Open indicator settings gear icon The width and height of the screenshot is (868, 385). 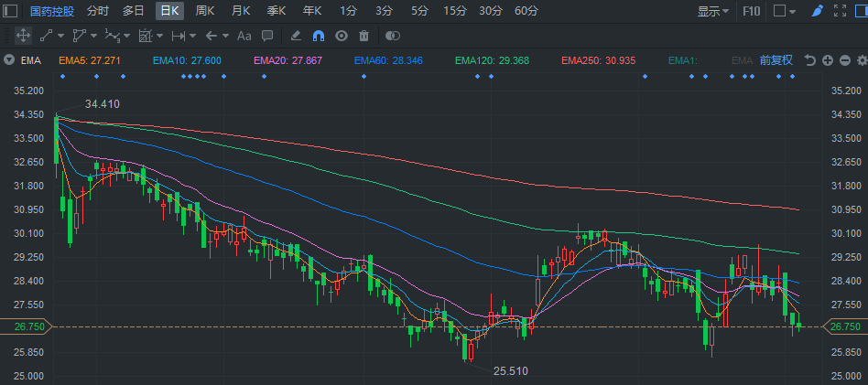click(x=862, y=61)
